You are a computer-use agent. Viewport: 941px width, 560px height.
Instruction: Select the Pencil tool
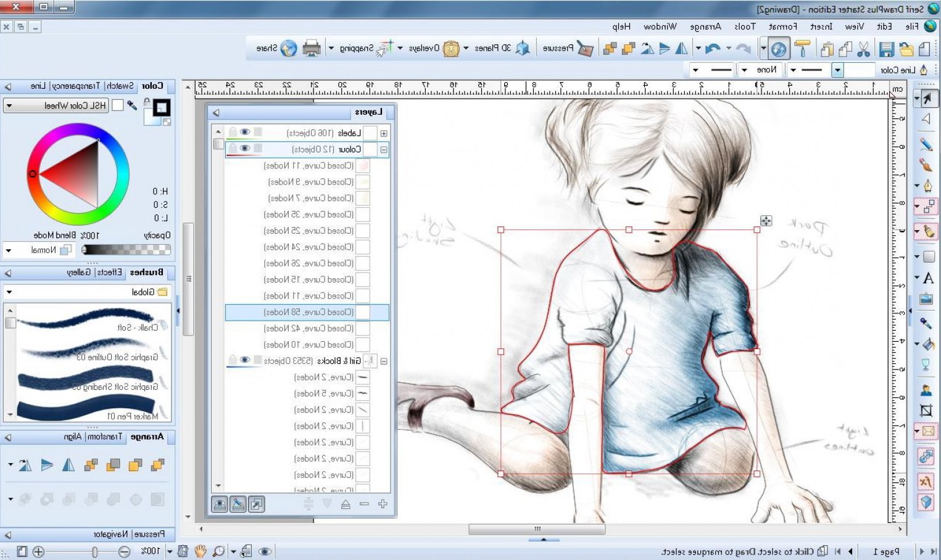click(x=926, y=144)
